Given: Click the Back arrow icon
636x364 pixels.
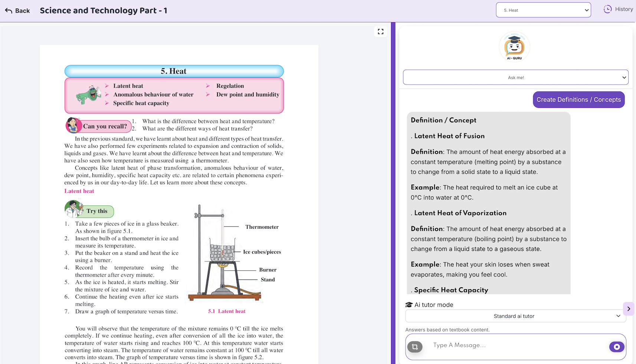Looking at the screenshot, I should tap(9, 11).
